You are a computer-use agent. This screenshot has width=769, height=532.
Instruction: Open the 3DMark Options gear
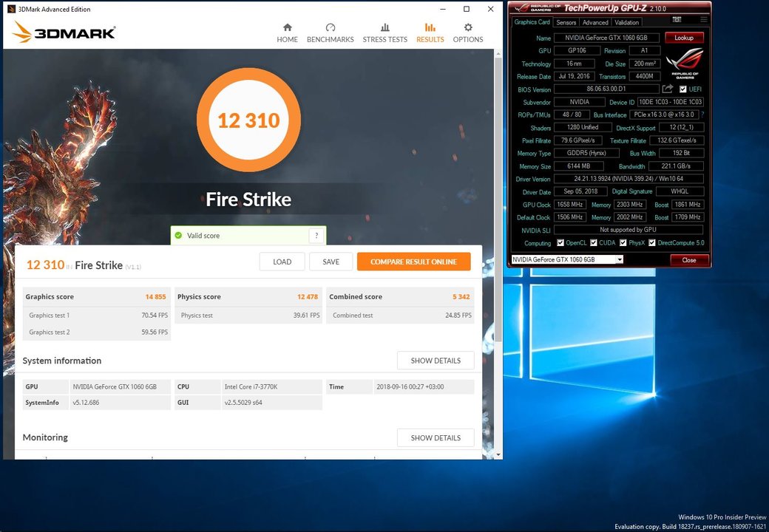pos(468,33)
